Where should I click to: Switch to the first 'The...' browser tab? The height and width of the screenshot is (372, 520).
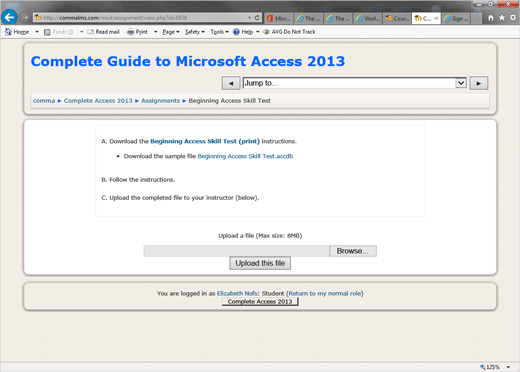click(x=309, y=18)
